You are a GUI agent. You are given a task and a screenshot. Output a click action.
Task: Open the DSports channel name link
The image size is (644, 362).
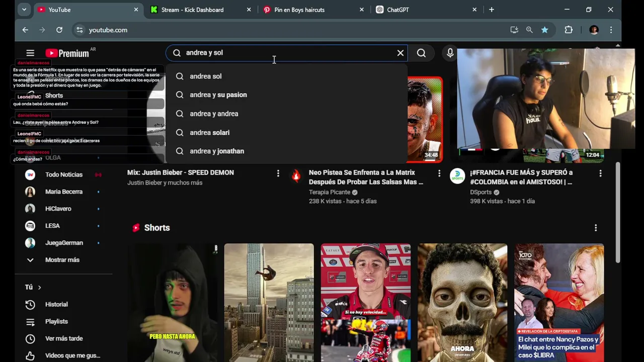tap(481, 192)
